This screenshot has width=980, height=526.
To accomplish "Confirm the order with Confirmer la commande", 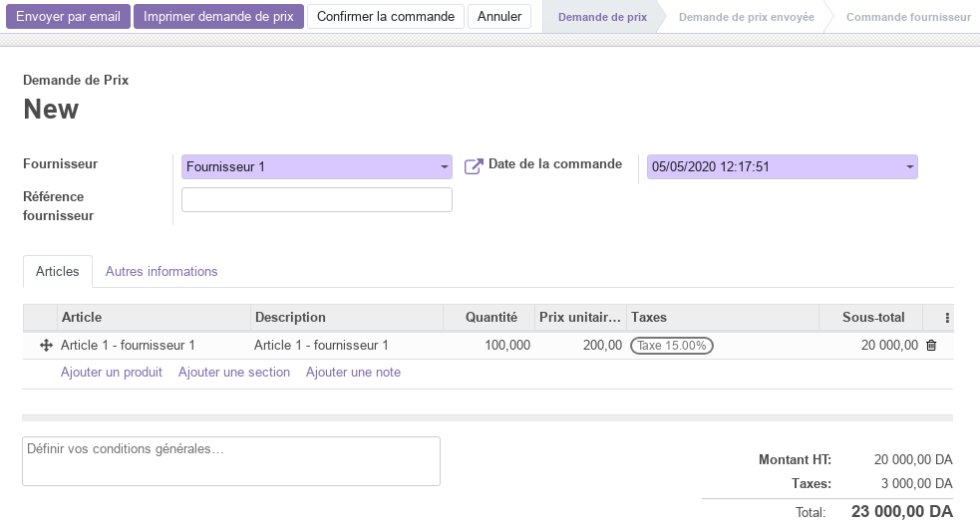I will (386, 16).
